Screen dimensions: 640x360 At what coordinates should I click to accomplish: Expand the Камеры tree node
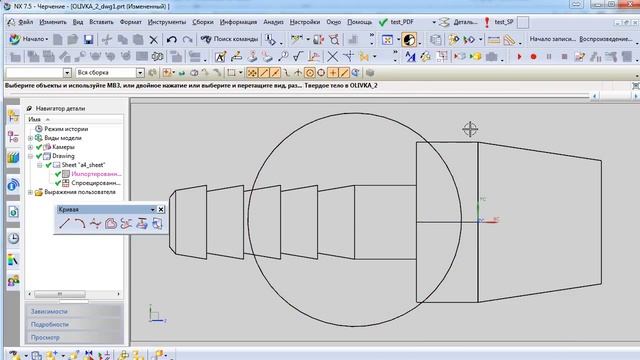click(x=31, y=147)
